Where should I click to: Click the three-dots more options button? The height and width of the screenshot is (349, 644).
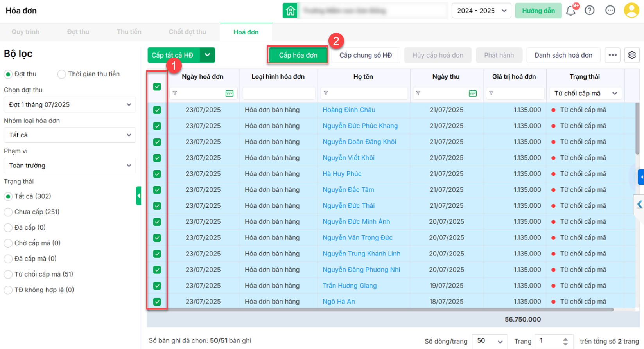point(613,55)
